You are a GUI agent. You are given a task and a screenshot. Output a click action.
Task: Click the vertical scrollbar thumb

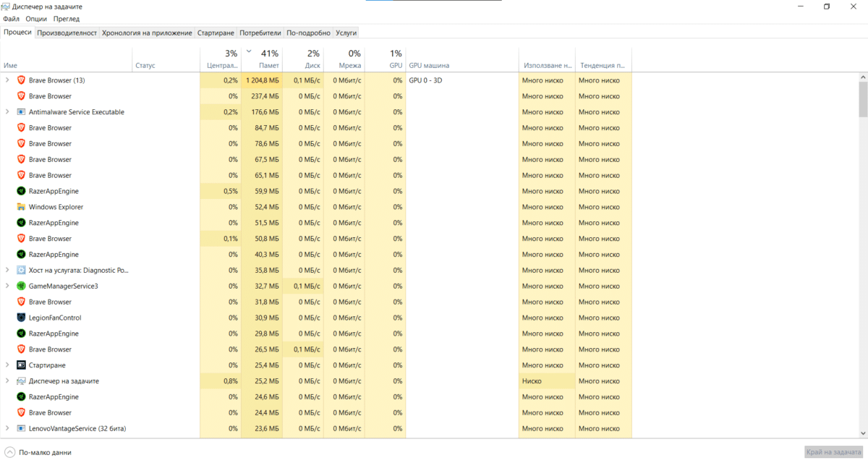[863, 98]
